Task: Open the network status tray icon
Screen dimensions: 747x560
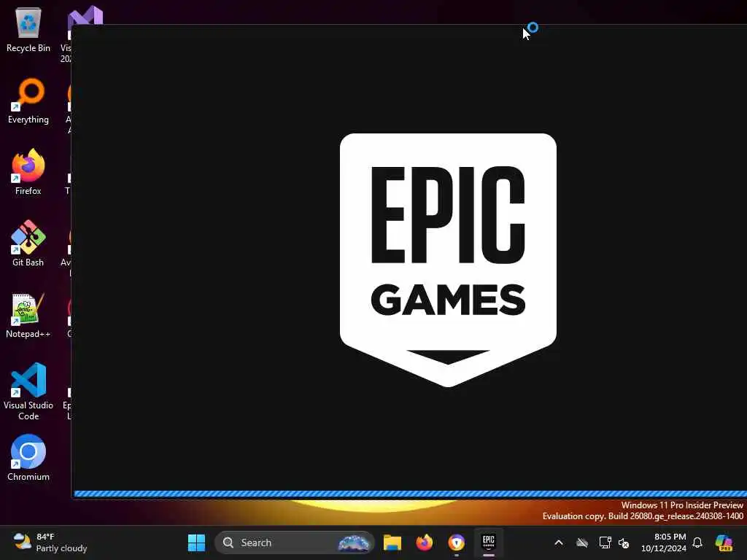Action: coord(605,542)
